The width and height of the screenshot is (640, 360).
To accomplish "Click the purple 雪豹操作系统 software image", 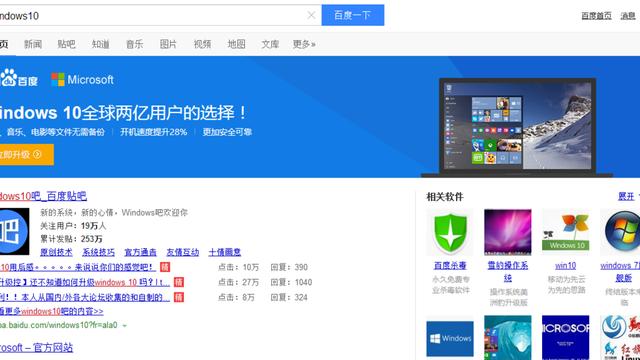I will point(508,232).
